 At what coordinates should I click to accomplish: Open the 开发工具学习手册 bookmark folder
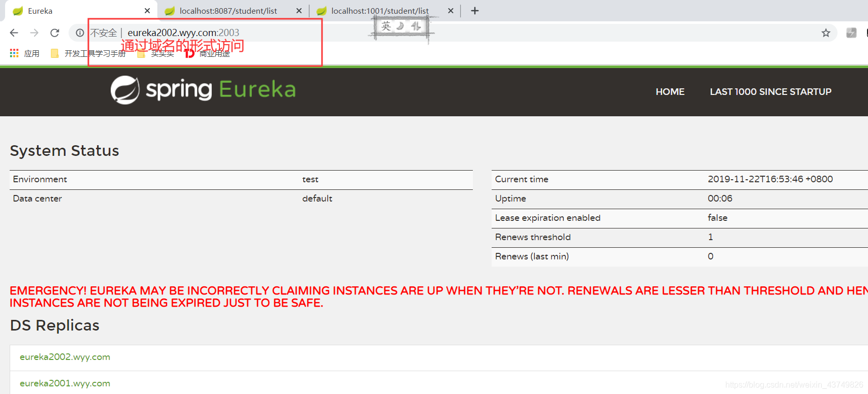coord(88,53)
